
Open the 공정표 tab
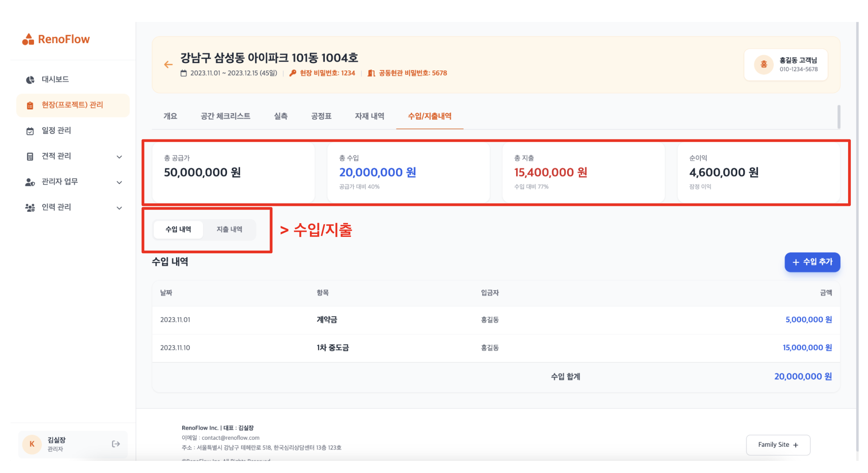(321, 116)
